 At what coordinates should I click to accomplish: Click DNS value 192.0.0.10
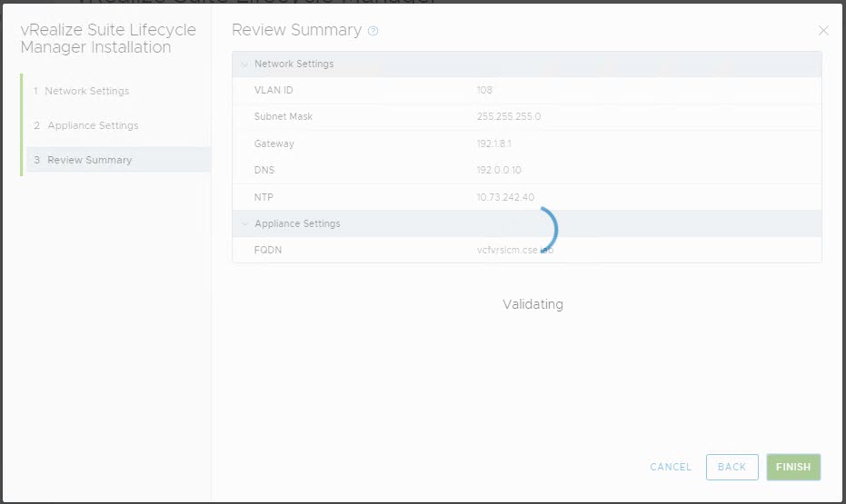point(499,170)
